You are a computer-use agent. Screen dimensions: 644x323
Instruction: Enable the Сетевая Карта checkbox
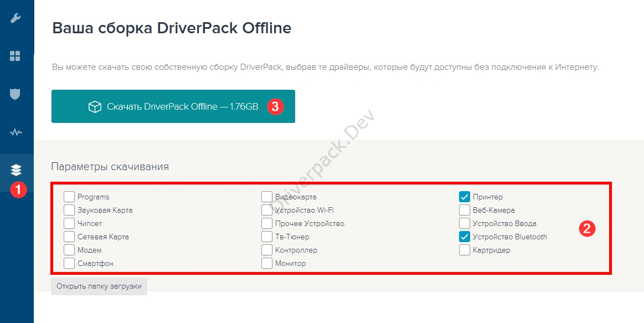click(69, 237)
